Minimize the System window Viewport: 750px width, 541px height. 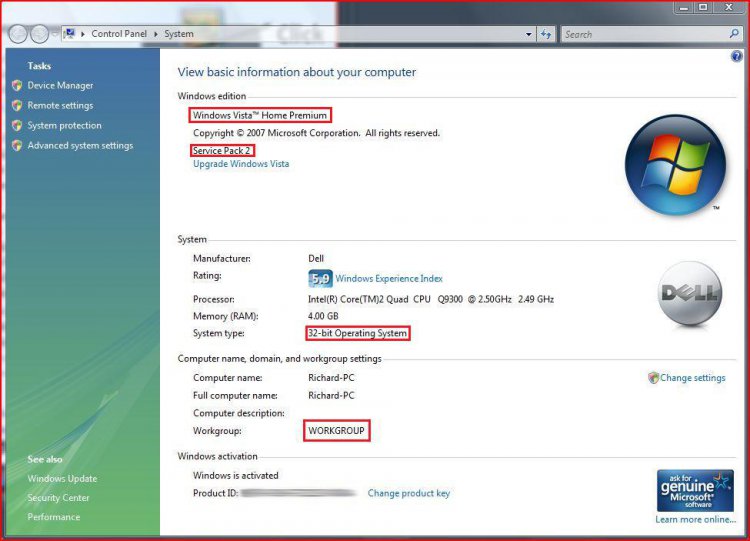pyautogui.click(x=685, y=7)
